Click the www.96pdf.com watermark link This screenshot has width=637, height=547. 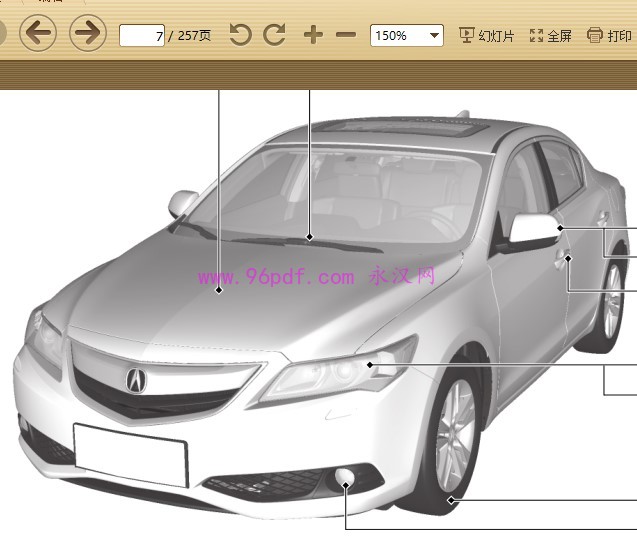(276, 277)
